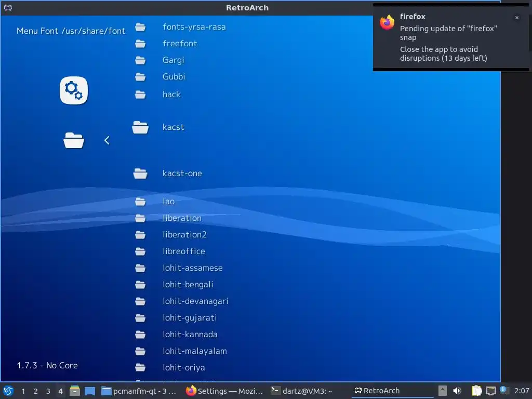Select the lohit-malayalam entry text
Viewport: 532px width, 399px height.
195,351
